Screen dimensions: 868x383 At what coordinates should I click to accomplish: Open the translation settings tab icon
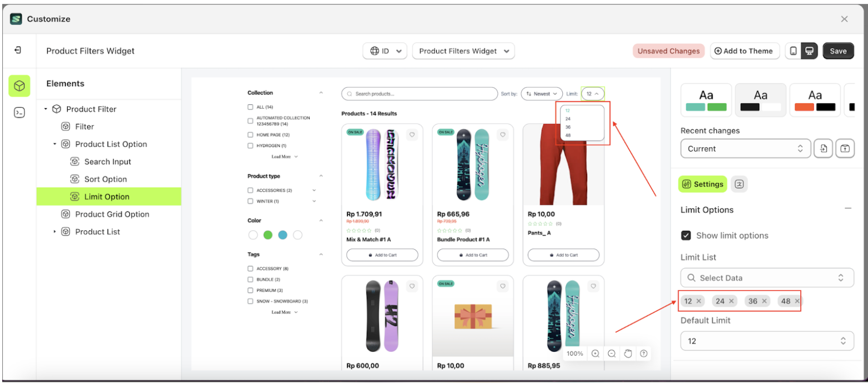[739, 184]
